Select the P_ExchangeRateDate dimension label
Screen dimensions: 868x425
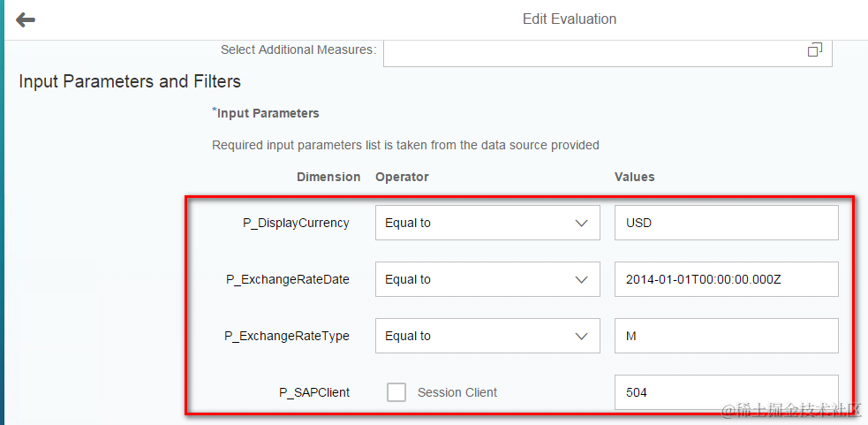point(288,280)
